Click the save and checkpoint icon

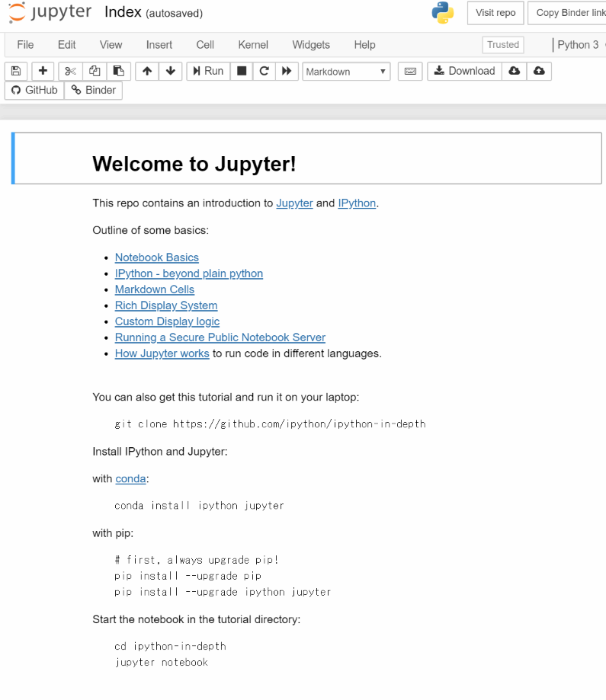click(x=16, y=71)
